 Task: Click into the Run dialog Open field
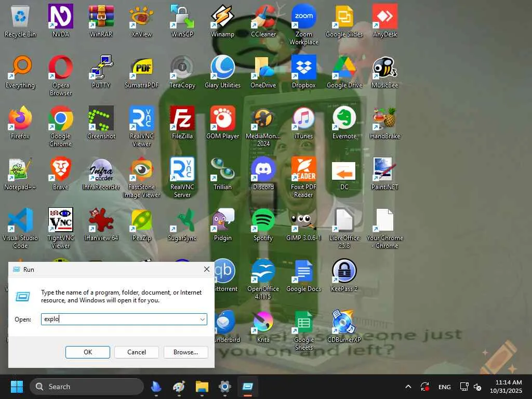(124, 320)
